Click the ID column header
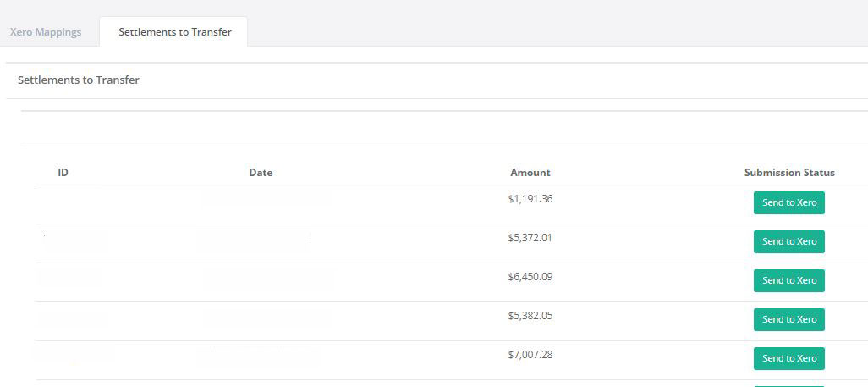The image size is (868, 387). (63, 173)
